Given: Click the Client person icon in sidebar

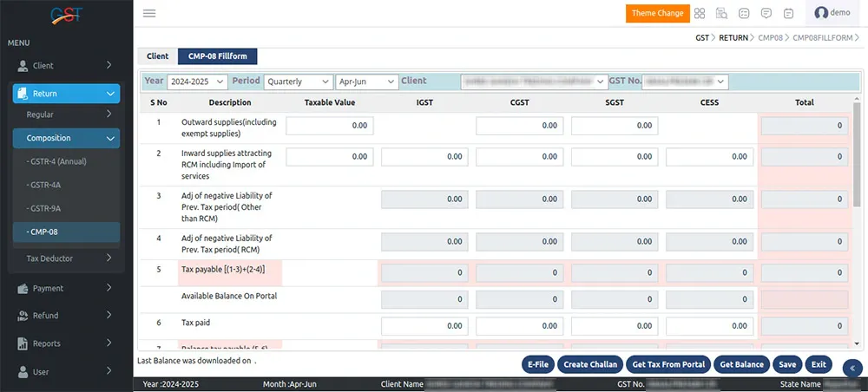Looking at the screenshot, I should coord(23,66).
